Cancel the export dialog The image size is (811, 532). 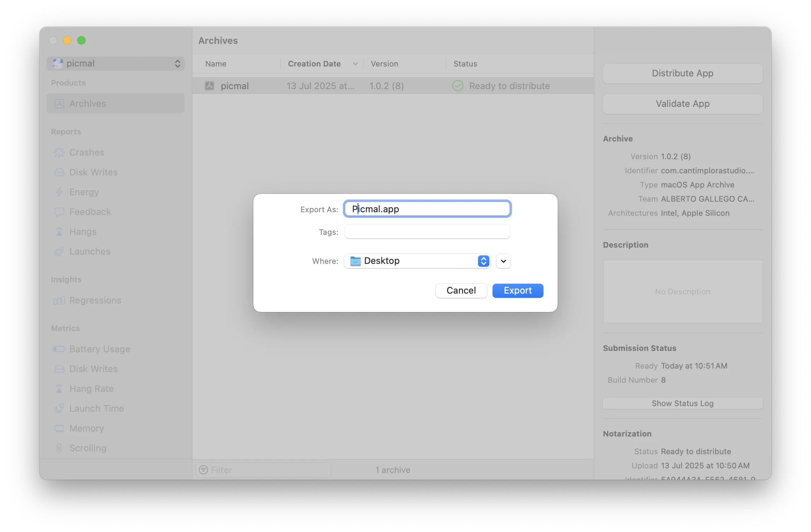[x=461, y=291]
